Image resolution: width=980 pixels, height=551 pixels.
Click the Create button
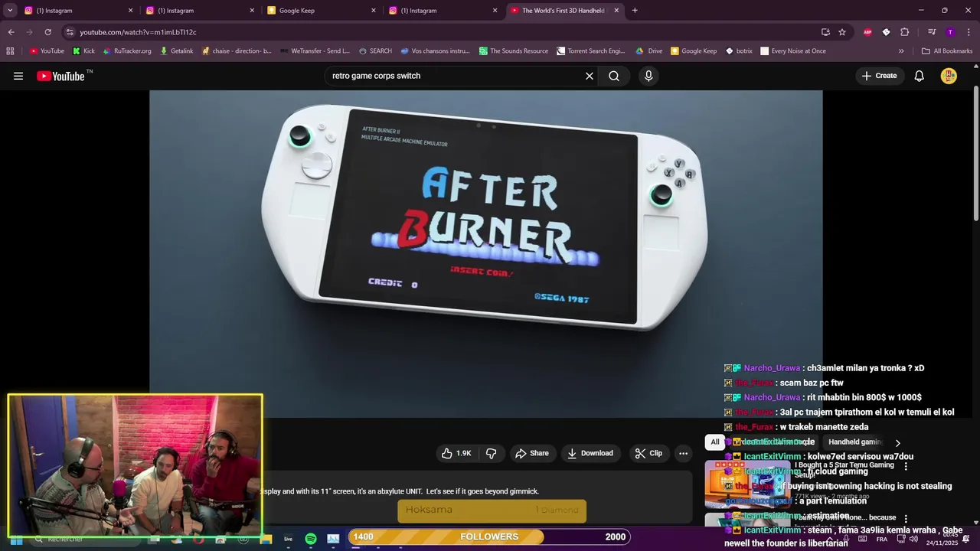879,76
